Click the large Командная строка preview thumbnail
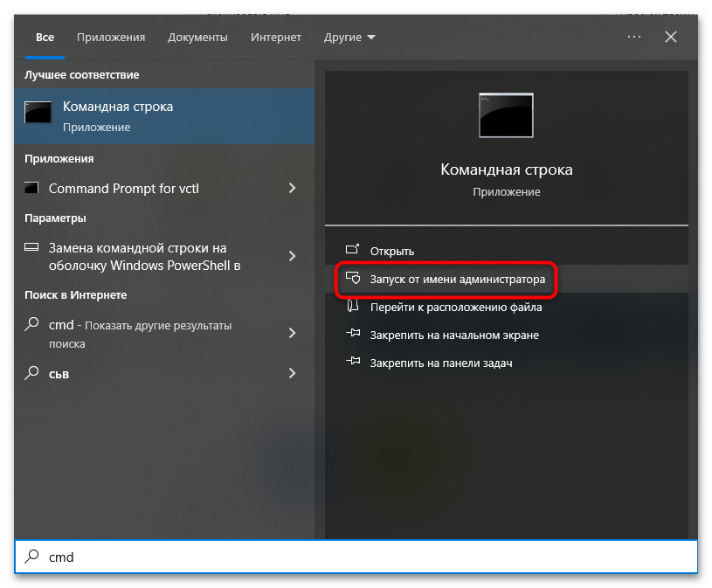712x588 pixels. 506,115
